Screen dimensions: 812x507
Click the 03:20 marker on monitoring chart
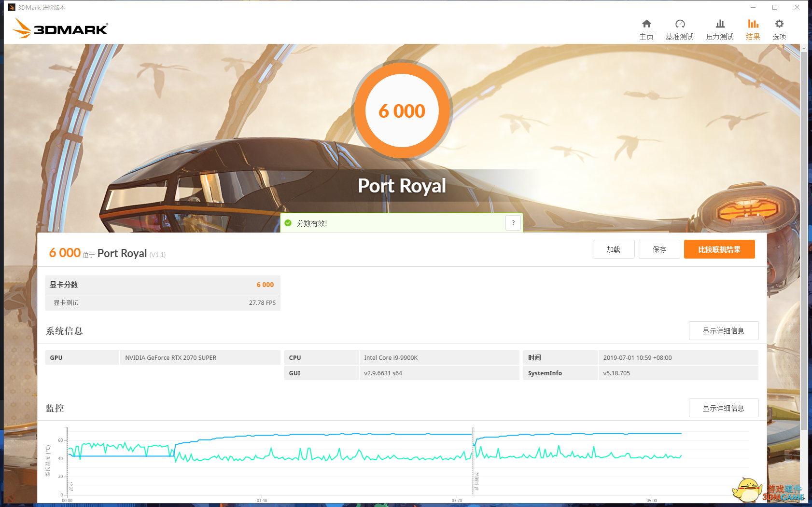click(457, 501)
